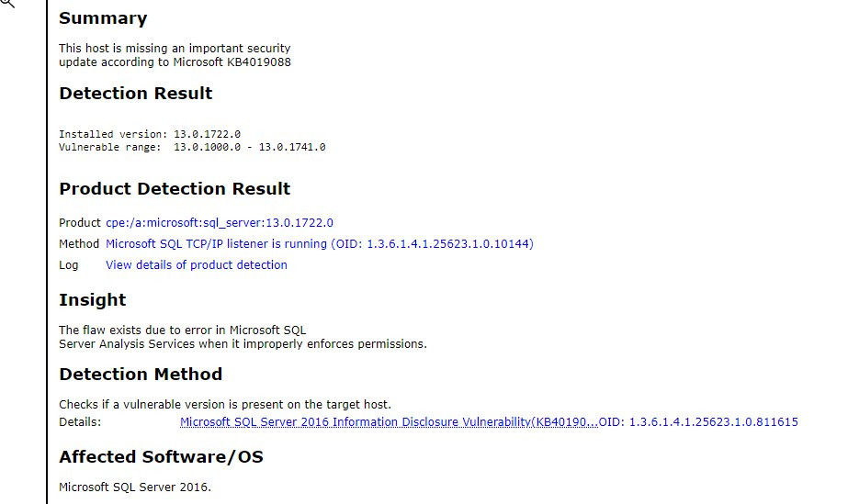Click the Product row label
This screenshot has width=859, height=504.
(x=80, y=223)
